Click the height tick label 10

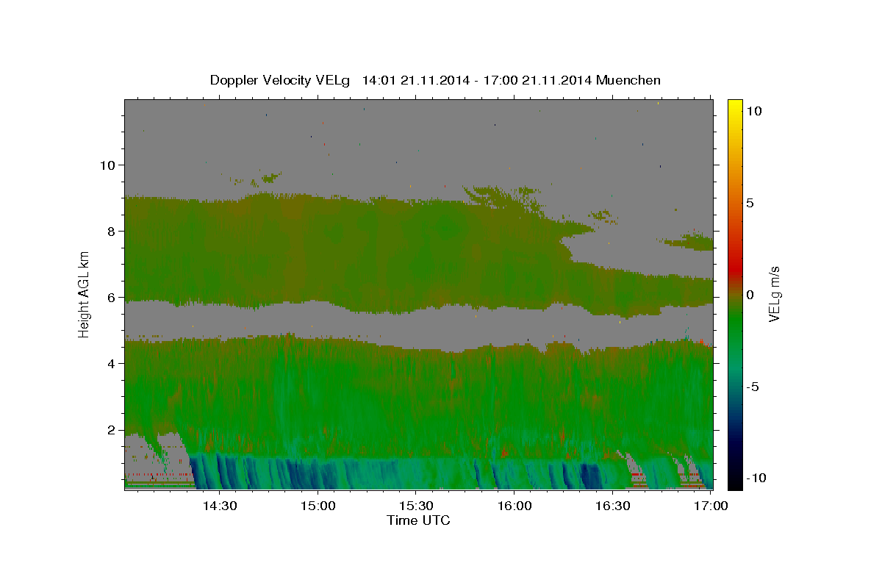108,165
